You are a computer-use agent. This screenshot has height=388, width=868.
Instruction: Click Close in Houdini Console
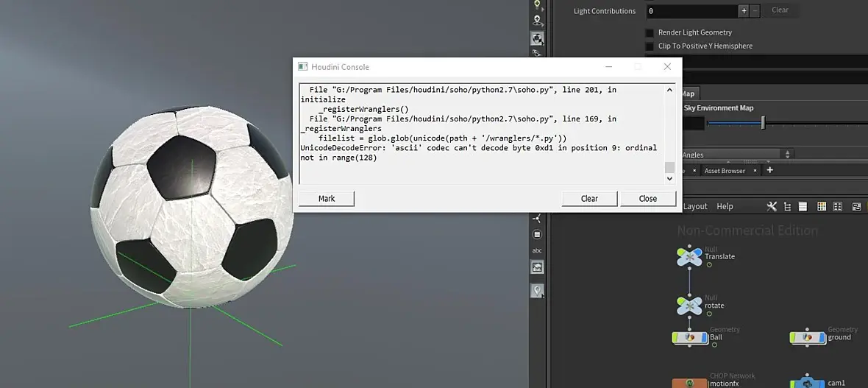tap(647, 199)
